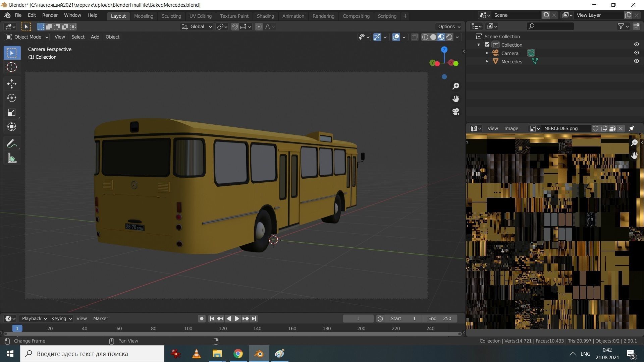Open the Render menu

(x=50, y=15)
